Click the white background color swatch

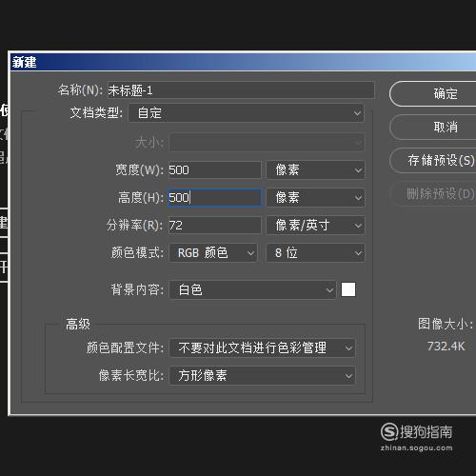pyautogui.click(x=348, y=289)
